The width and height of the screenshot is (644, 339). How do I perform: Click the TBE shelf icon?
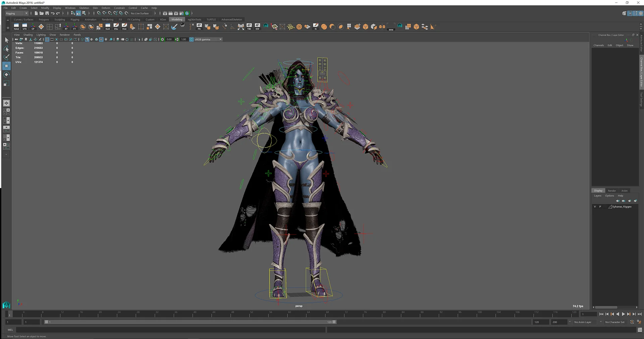point(249,27)
